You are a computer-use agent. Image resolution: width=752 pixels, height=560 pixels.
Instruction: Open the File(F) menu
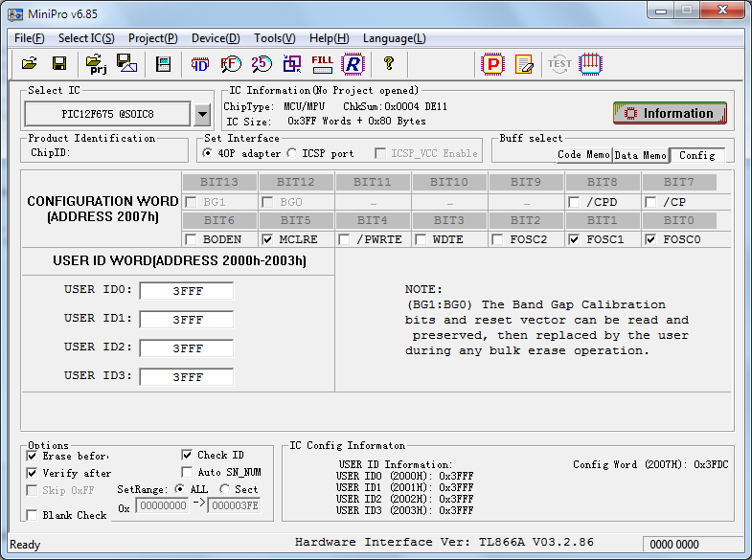[30, 38]
